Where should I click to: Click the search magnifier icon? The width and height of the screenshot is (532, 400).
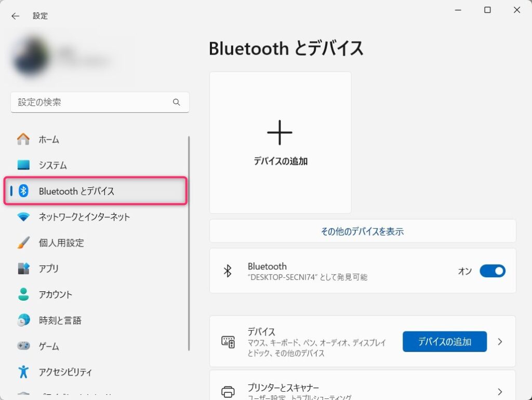(x=177, y=102)
